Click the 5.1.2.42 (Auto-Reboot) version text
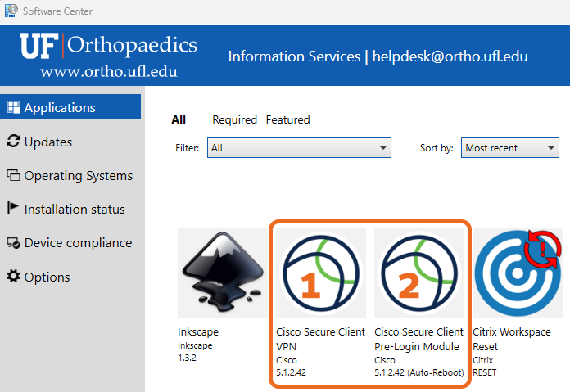The width and height of the screenshot is (570, 392). coord(419,372)
